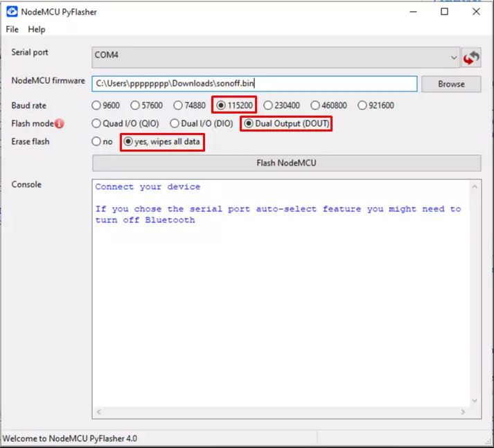
Task: Click the "Connect your device" console text
Action: click(x=148, y=187)
